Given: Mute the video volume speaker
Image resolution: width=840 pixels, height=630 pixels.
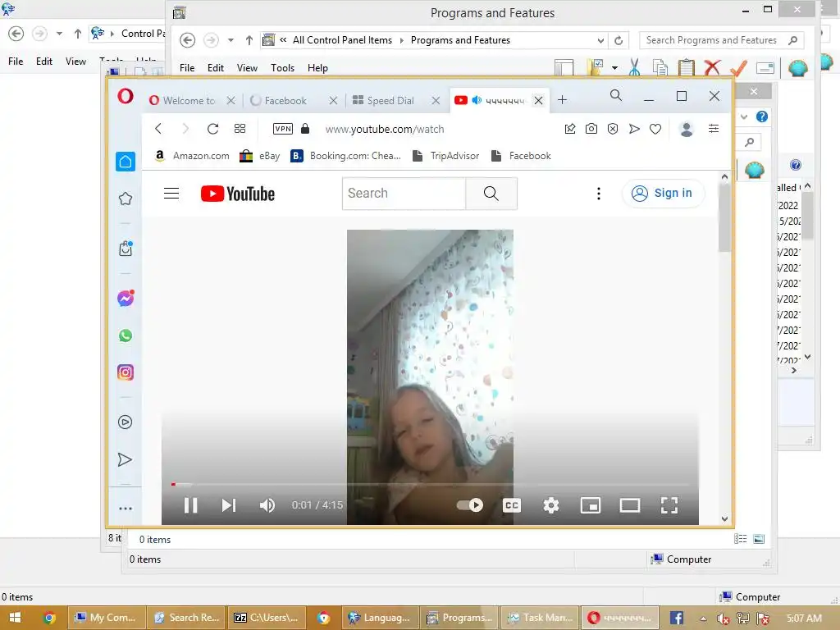Looking at the screenshot, I should 267,505.
